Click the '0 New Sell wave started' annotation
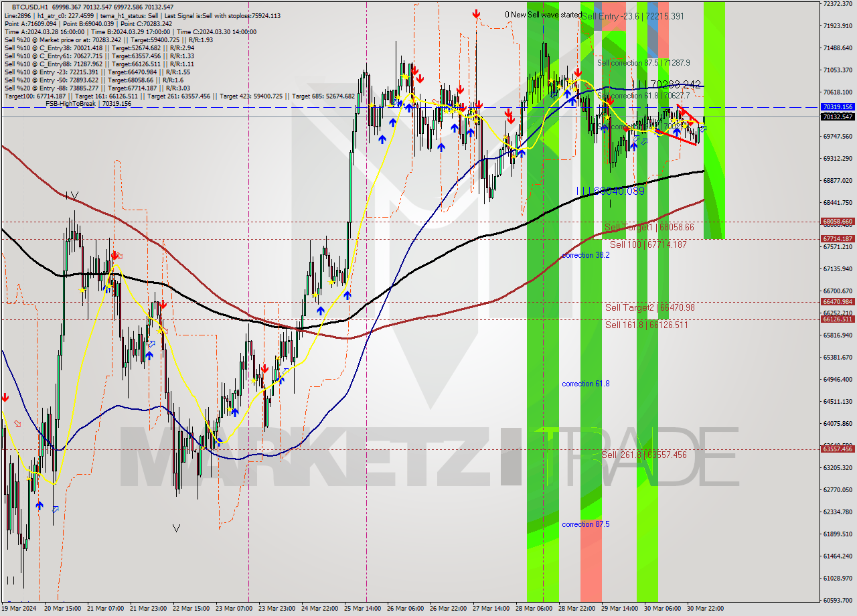This screenshot has width=857, height=616. [x=543, y=15]
